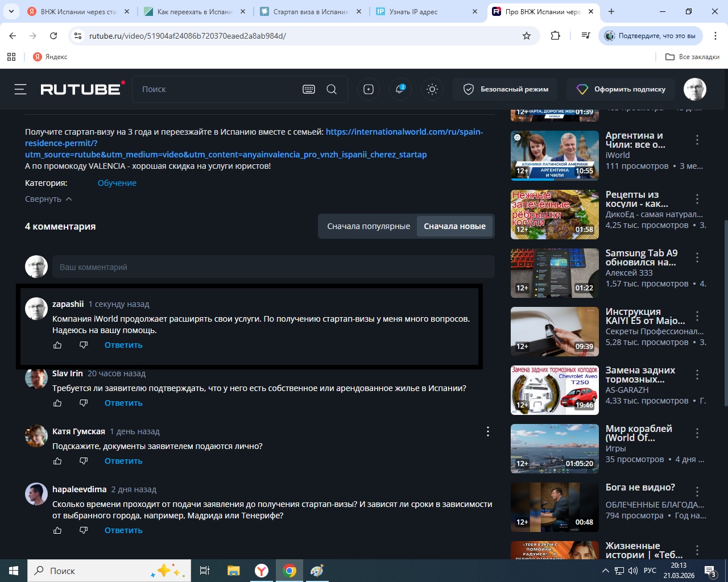Viewport: 728px width, 582px height.
Task: Open options menu for Катя Гумская's comment
Action: pos(487,431)
